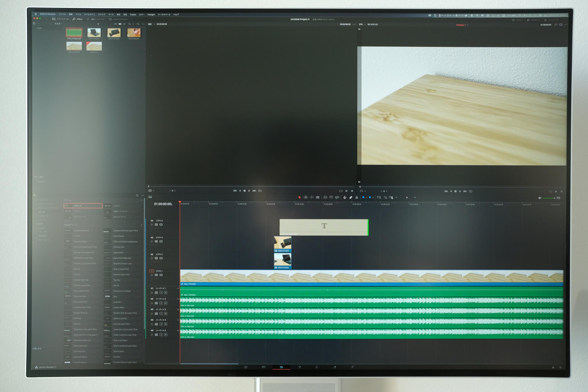Select the Blade Edit Mode tool
The width and height of the screenshot is (588, 392).
318,197
